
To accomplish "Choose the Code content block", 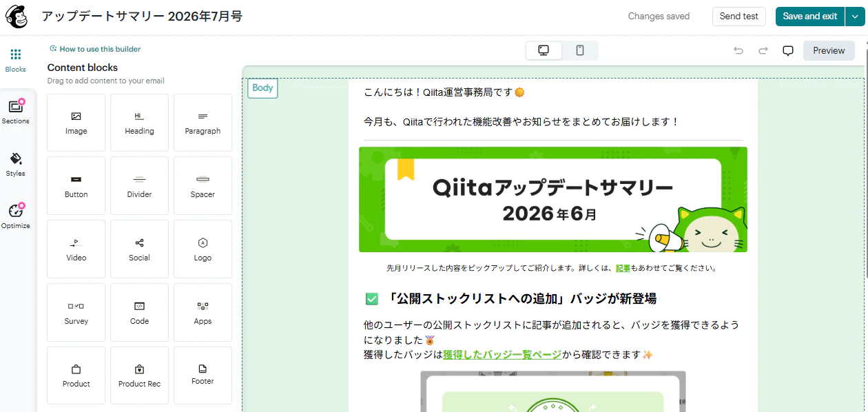I will (139, 313).
